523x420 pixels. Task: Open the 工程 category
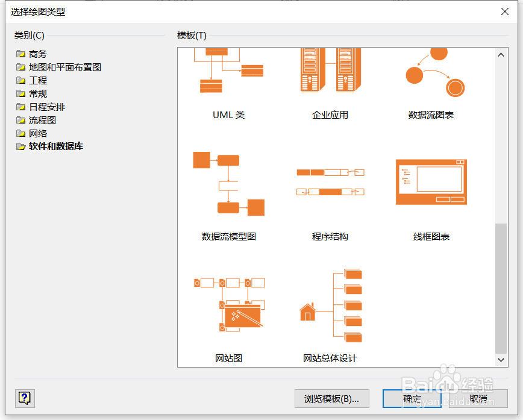coord(37,80)
